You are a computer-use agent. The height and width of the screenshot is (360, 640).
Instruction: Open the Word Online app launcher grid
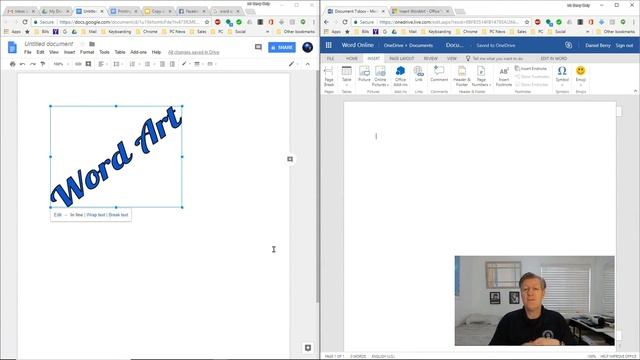329,45
